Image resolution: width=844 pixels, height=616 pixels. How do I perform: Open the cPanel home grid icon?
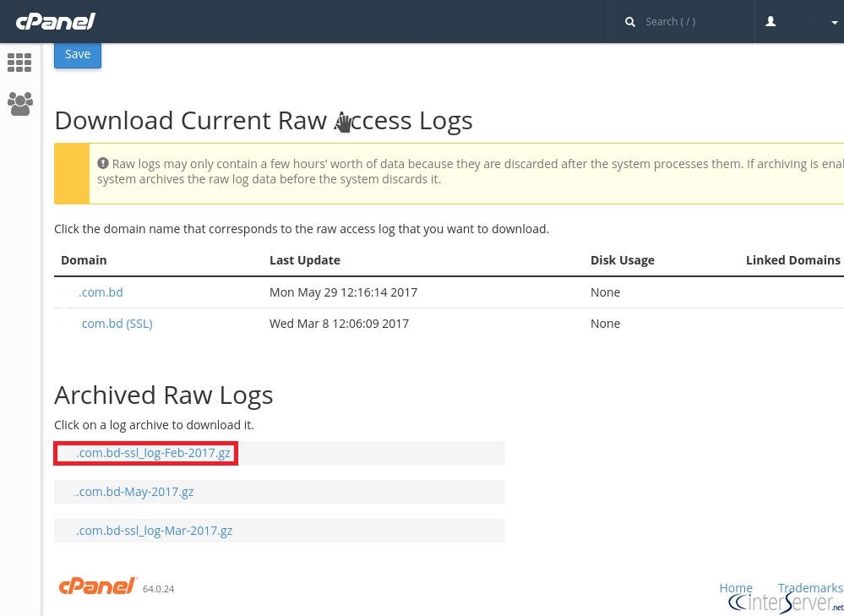pyautogui.click(x=19, y=63)
